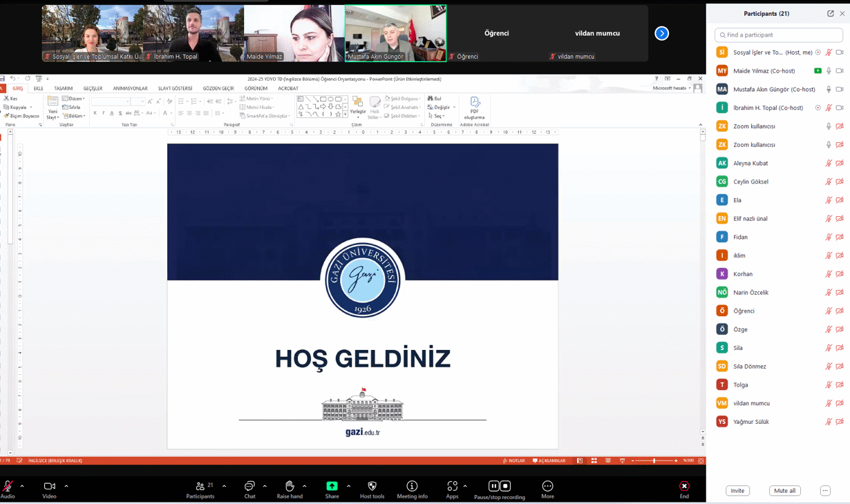Open the ANİMASYONLAR ribbon tab
Screen dimensions: 850x504
pyautogui.click(x=130, y=88)
